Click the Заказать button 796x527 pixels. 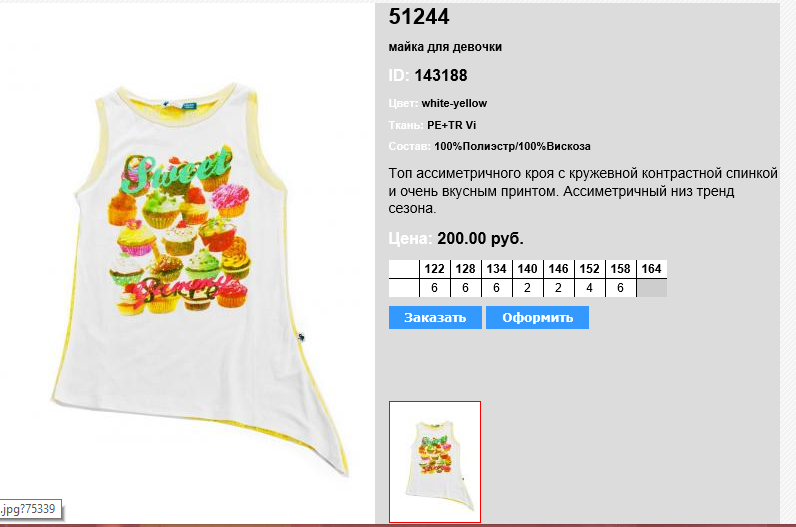pyautogui.click(x=435, y=317)
